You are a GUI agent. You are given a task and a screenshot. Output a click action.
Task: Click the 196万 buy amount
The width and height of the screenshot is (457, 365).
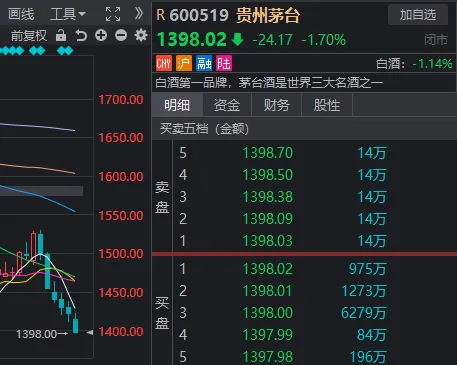coord(368,357)
